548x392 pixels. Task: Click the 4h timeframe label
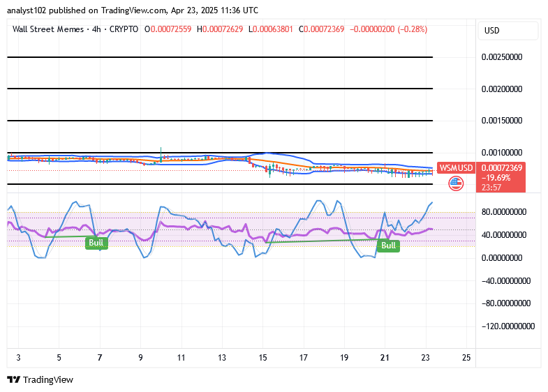pos(96,29)
